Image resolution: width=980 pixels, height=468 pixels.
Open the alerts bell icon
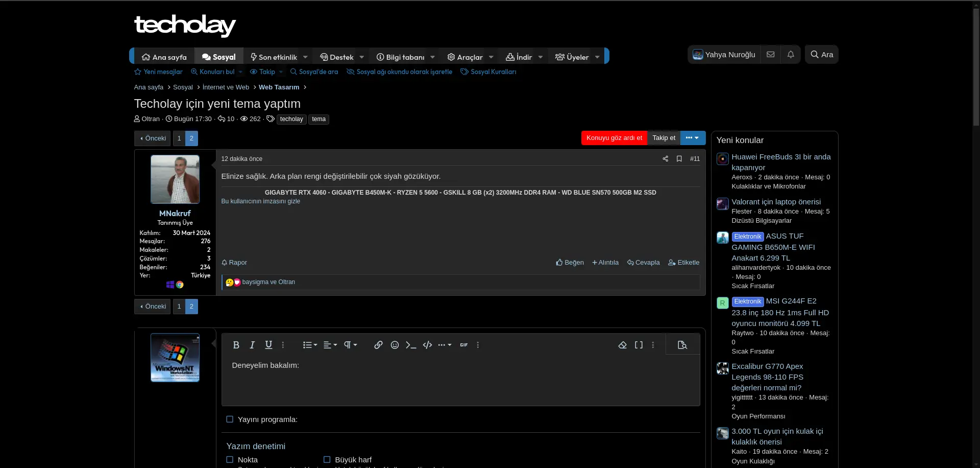[x=791, y=54]
